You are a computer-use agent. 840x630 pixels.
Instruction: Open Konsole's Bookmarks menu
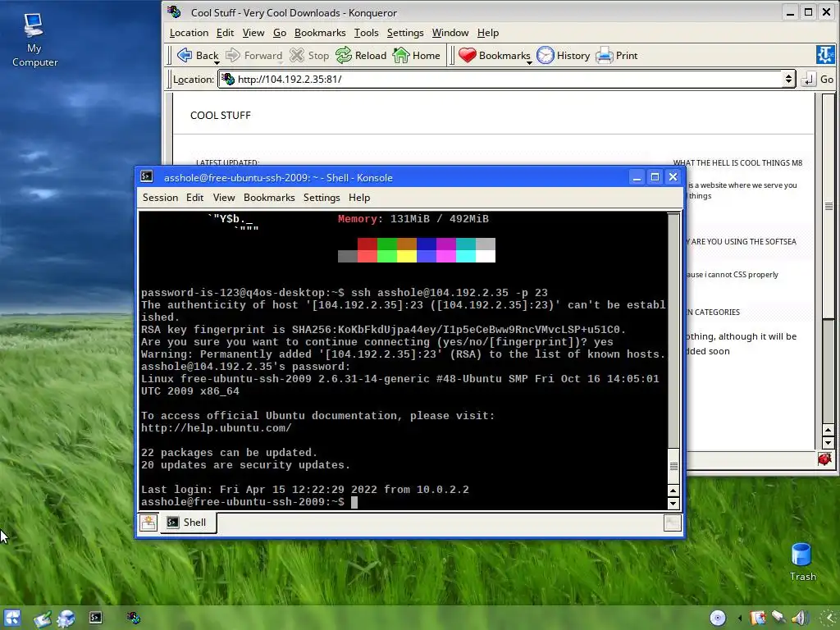pos(269,198)
